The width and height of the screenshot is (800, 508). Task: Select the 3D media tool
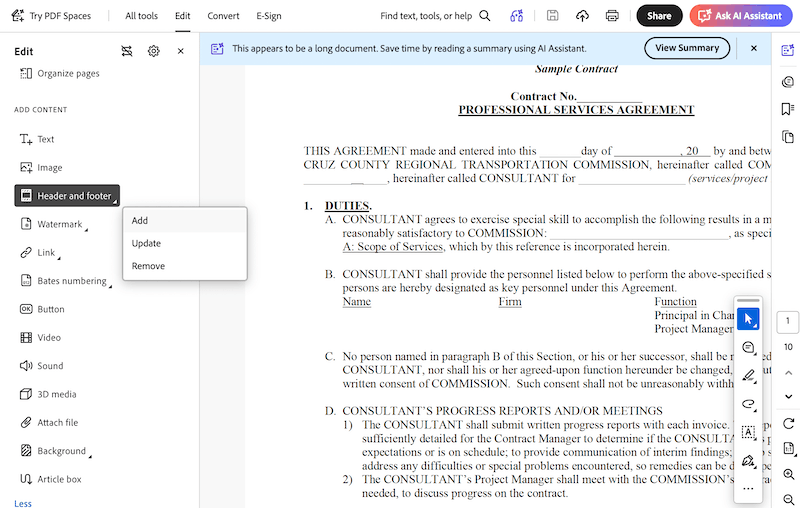48,394
